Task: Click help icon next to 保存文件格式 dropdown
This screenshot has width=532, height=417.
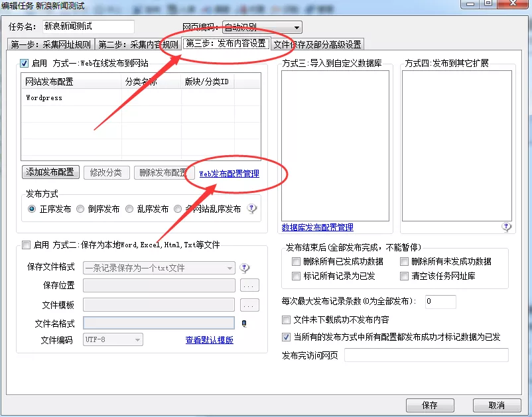Action: click(x=244, y=268)
